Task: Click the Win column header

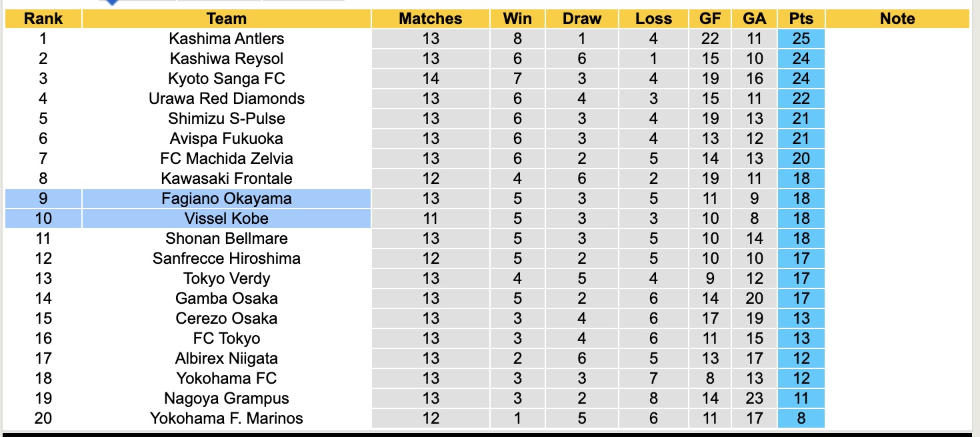Action: [x=518, y=19]
